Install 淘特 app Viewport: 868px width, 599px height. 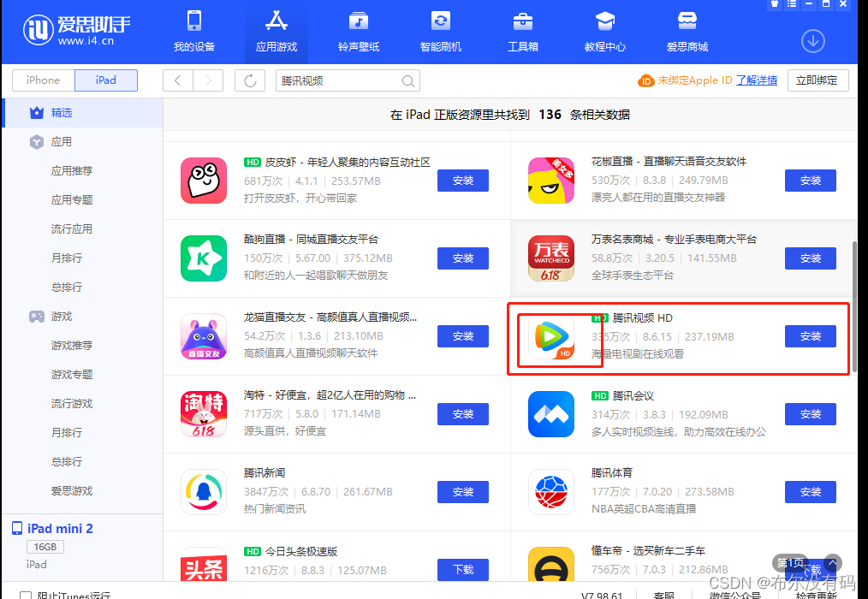(x=463, y=413)
